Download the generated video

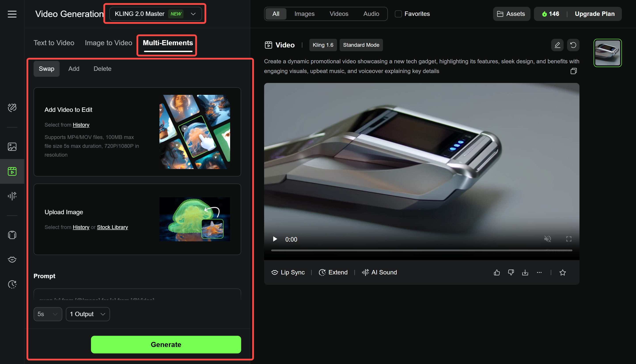[x=525, y=272]
